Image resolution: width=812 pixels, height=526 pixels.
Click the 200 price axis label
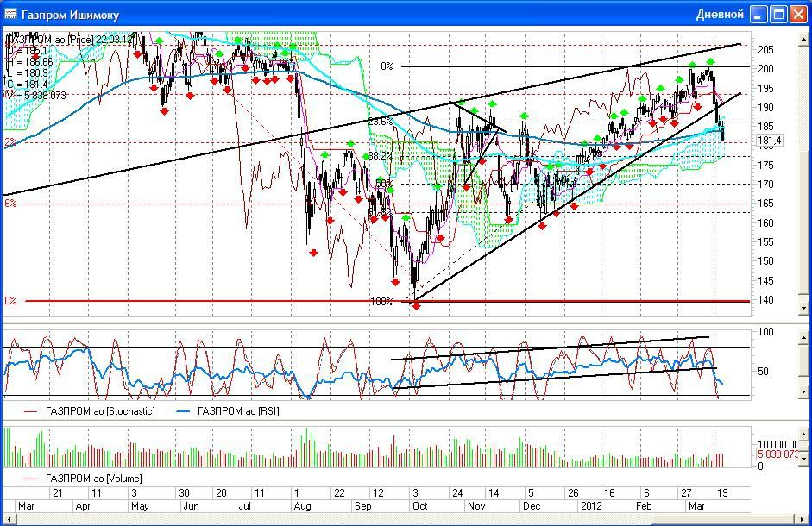765,69
